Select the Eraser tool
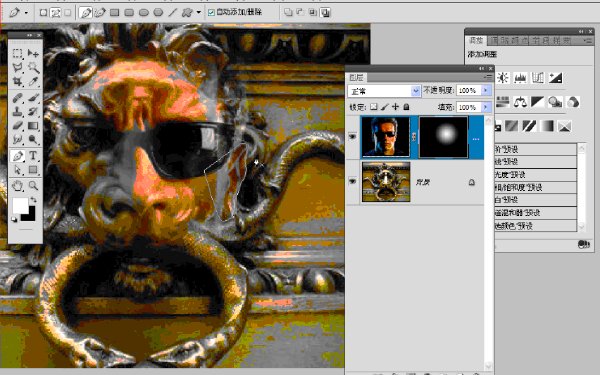The width and height of the screenshot is (600, 375). [17, 126]
